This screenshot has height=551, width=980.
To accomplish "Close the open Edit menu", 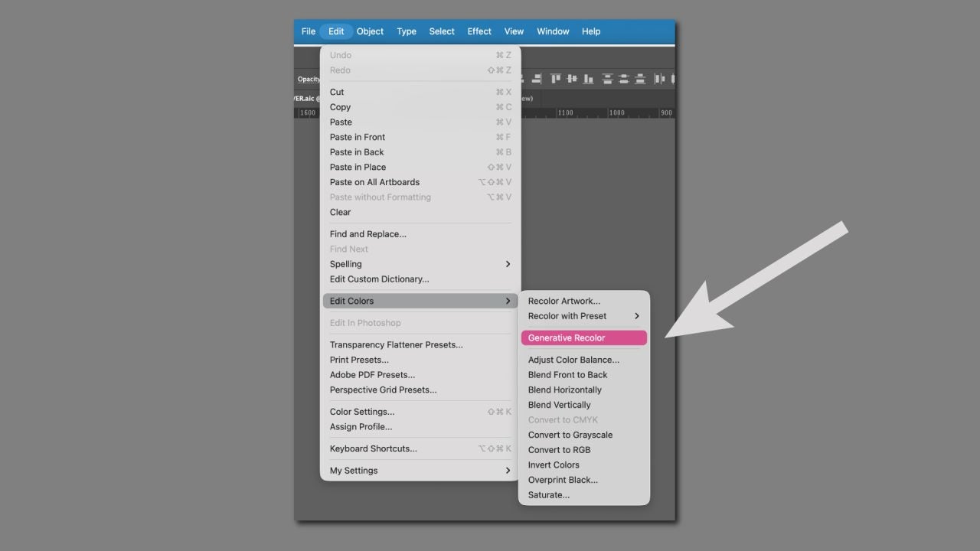I will coord(336,31).
